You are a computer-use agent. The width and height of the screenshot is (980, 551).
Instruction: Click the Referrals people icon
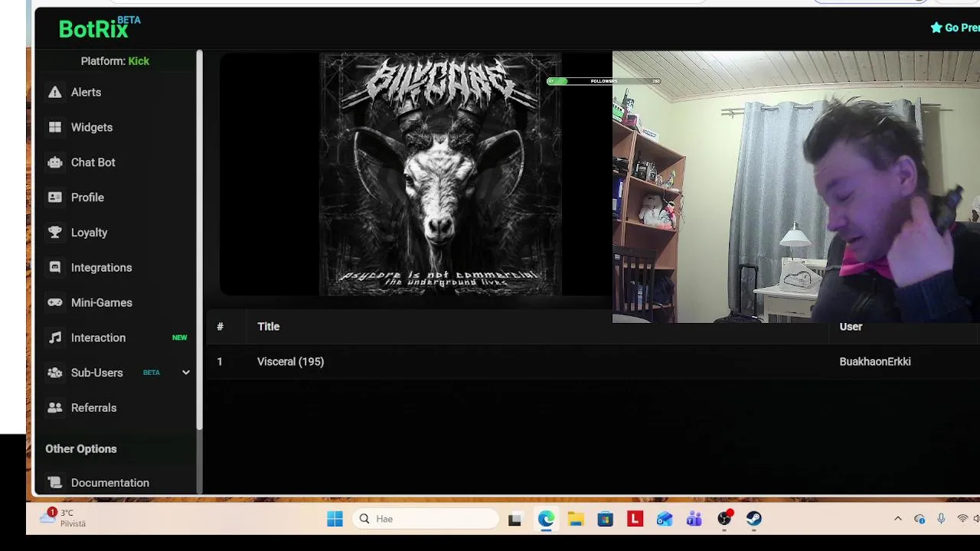tap(54, 408)
